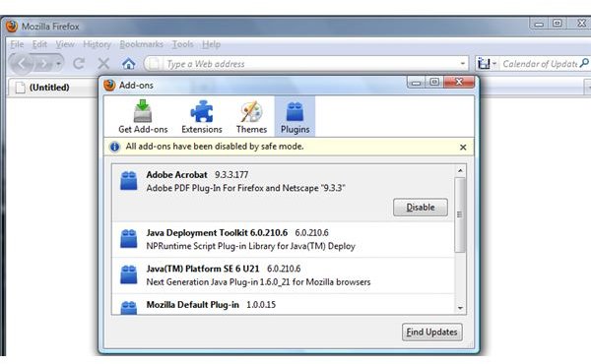
Task: Click the Firefox logo in the main window title bar
Action: click(12, 27)
